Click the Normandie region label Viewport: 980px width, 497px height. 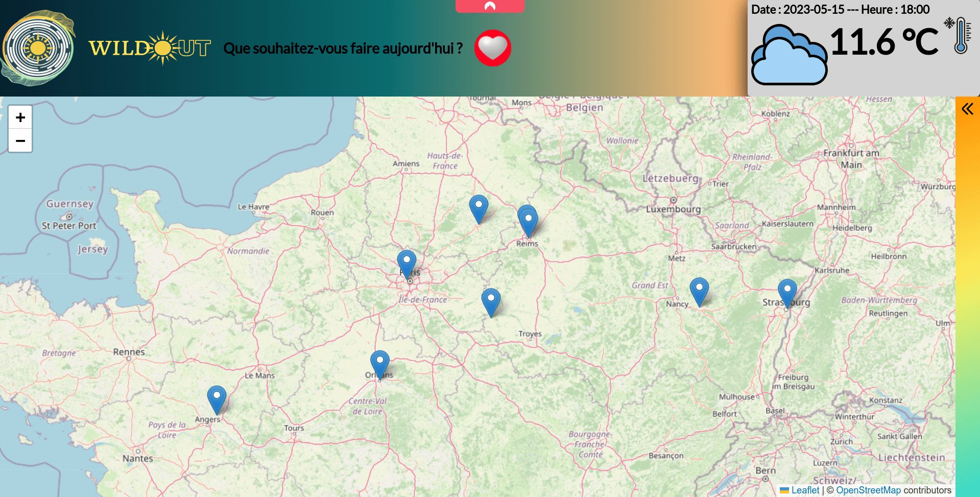[x=248, y=251]
